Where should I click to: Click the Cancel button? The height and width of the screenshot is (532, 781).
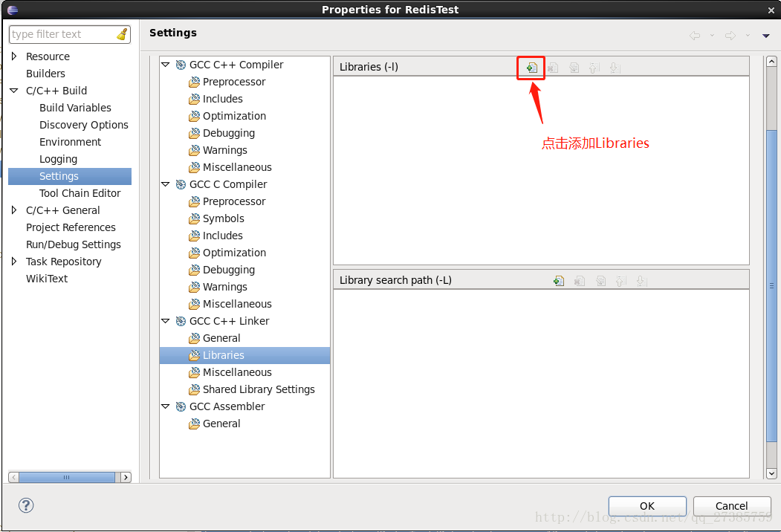point(732,506)
